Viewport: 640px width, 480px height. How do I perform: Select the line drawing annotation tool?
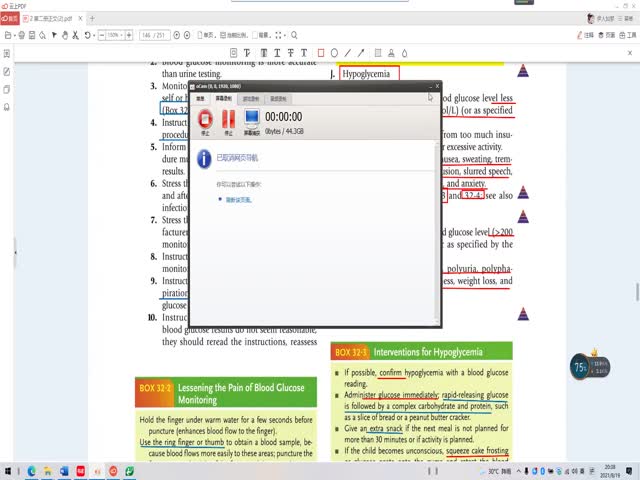(347, 52)
